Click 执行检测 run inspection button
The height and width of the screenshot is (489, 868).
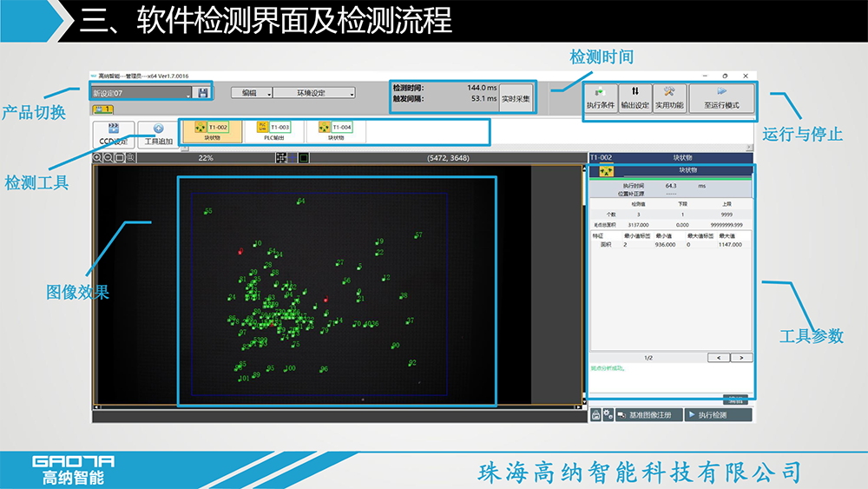pos(718,415)
